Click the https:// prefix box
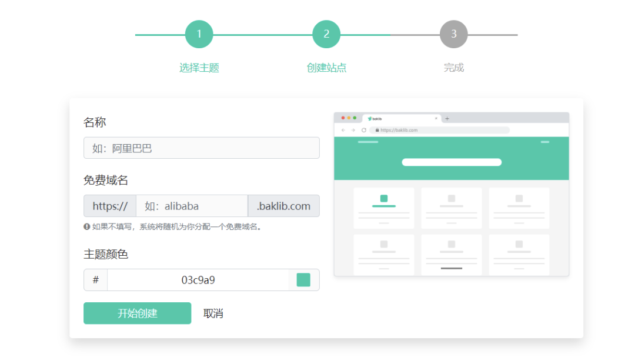The height and width of the screenshot is (364, 635). (x=110, y=206)
